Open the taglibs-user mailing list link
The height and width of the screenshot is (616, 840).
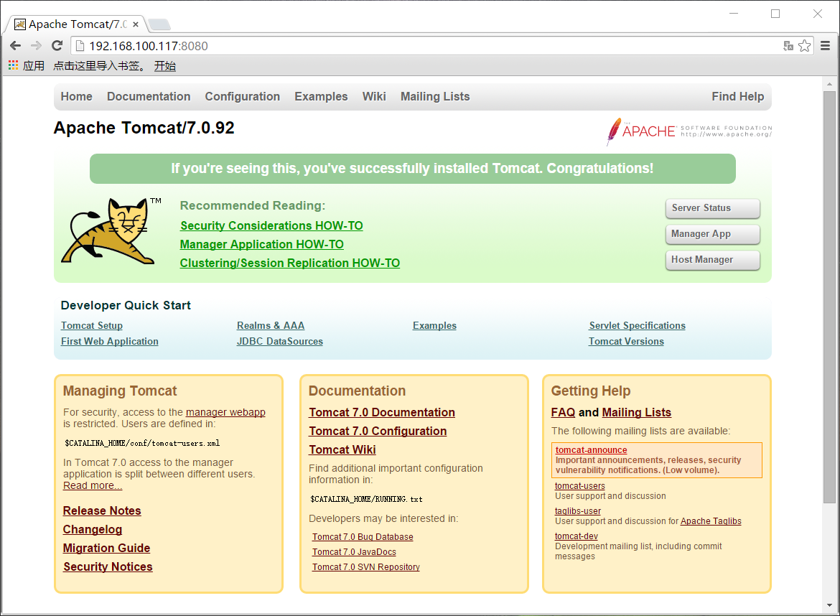577,511
